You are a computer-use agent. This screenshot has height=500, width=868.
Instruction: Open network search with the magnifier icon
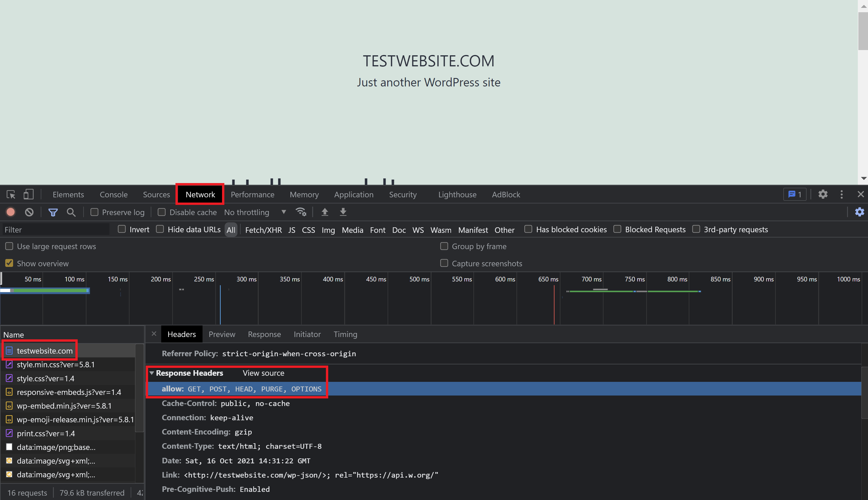click(x=71, y=212)
